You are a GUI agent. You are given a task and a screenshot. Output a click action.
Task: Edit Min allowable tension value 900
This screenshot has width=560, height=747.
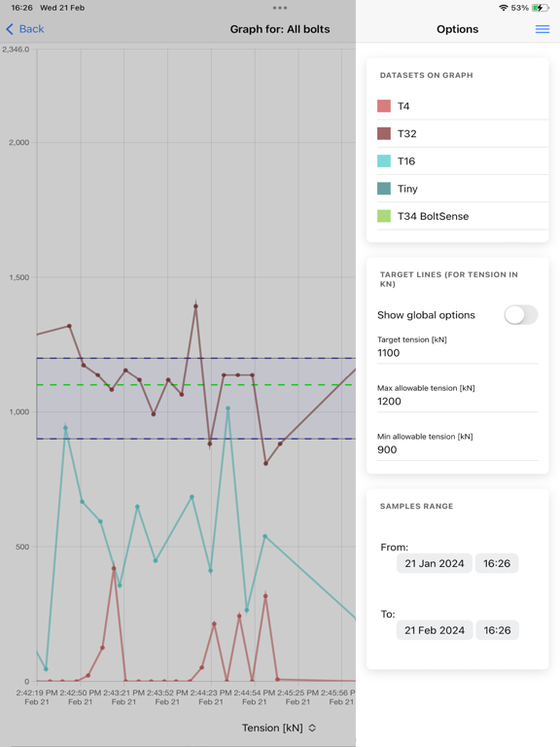pyautogui.click(x=457, y=449)
